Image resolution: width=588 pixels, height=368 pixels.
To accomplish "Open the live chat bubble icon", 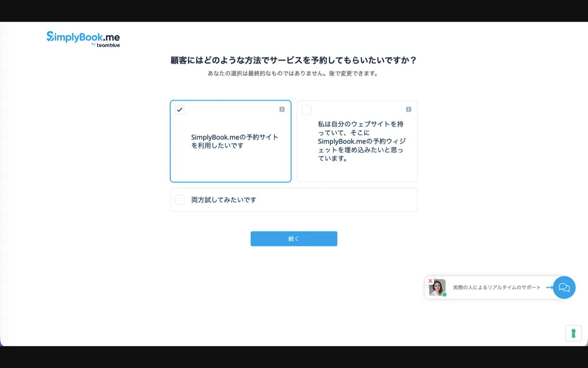I will pos(564,287).
